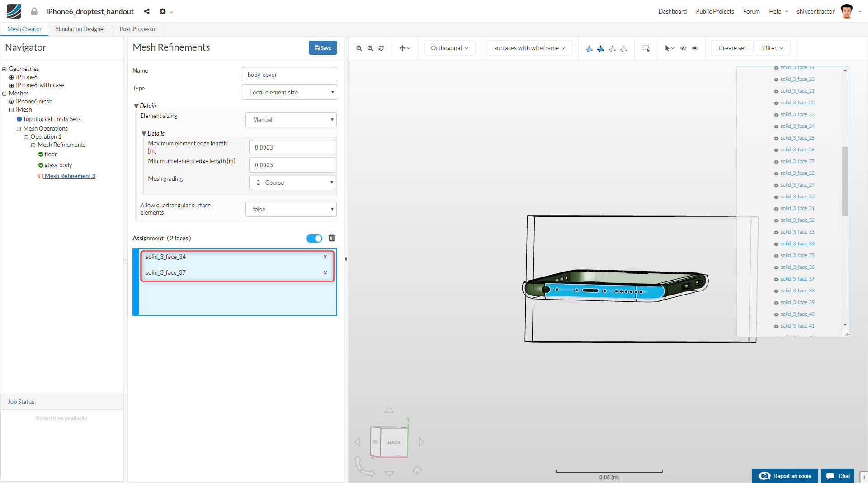Go to Public Projects
Viewport: 868px width, 483px height.
715,11
